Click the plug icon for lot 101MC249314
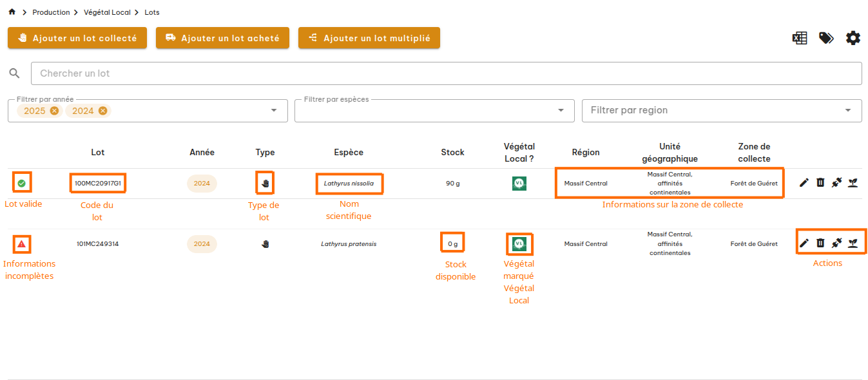The height and width of the screenshot is (380, 868). point(836,243)
